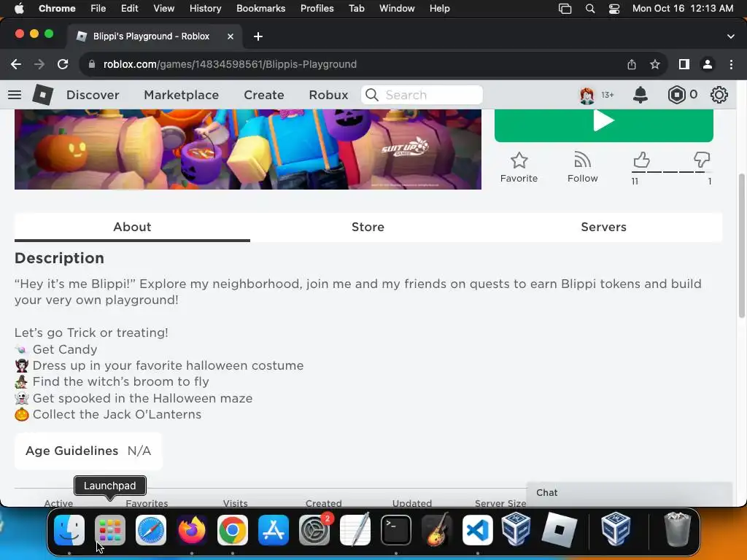Viewport: 747px width, 560px height.
Task: Open the Trash in the Dock
Action: [x=677, y=530]
